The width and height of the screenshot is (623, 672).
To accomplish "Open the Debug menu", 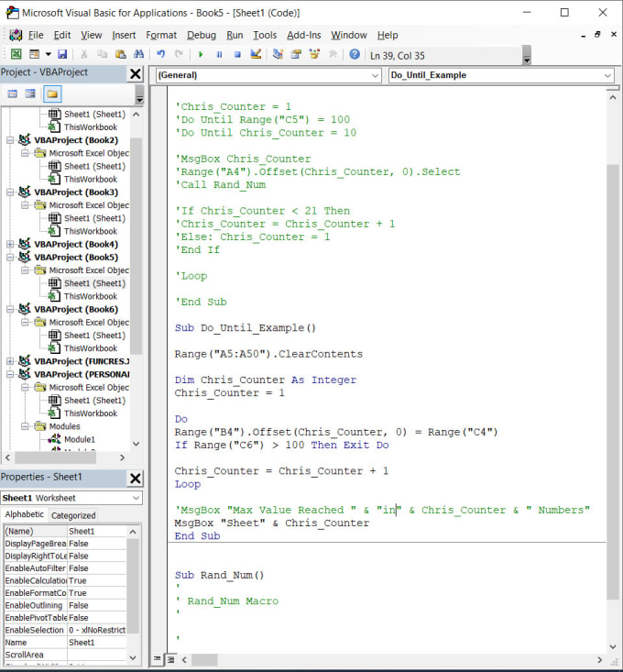I will pos(202,35).
